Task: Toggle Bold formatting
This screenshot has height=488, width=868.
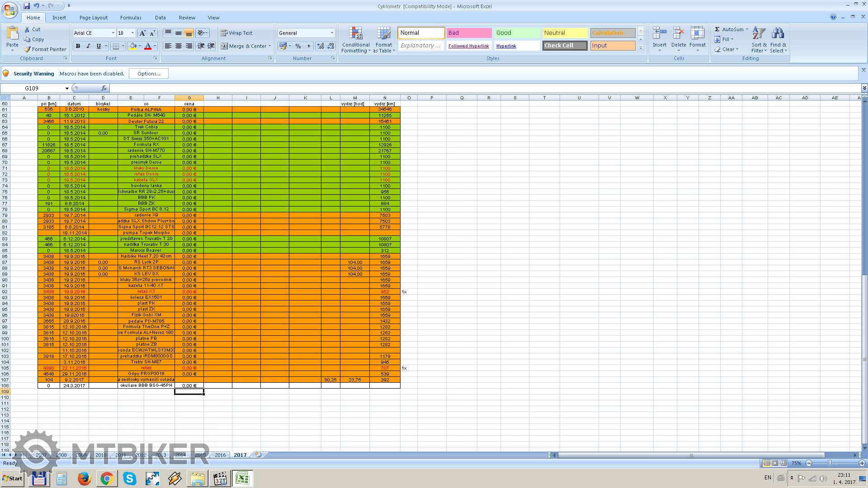Action: click(78, 46)
